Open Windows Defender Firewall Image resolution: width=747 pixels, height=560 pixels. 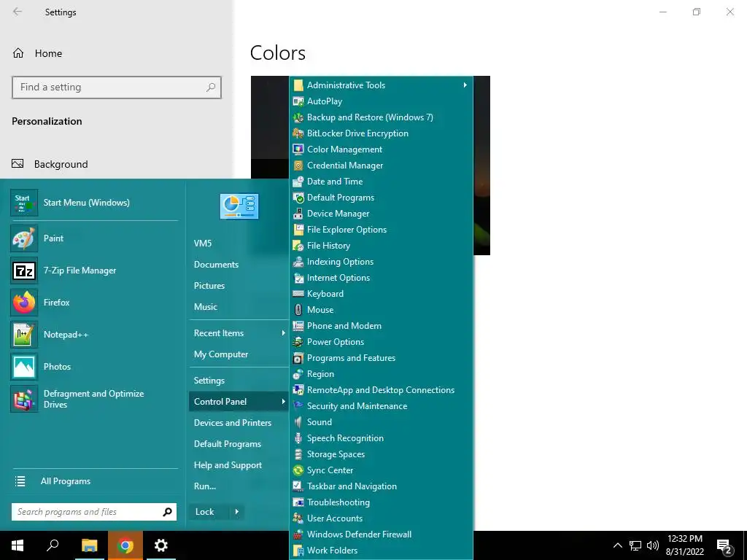tap(381, 534)
